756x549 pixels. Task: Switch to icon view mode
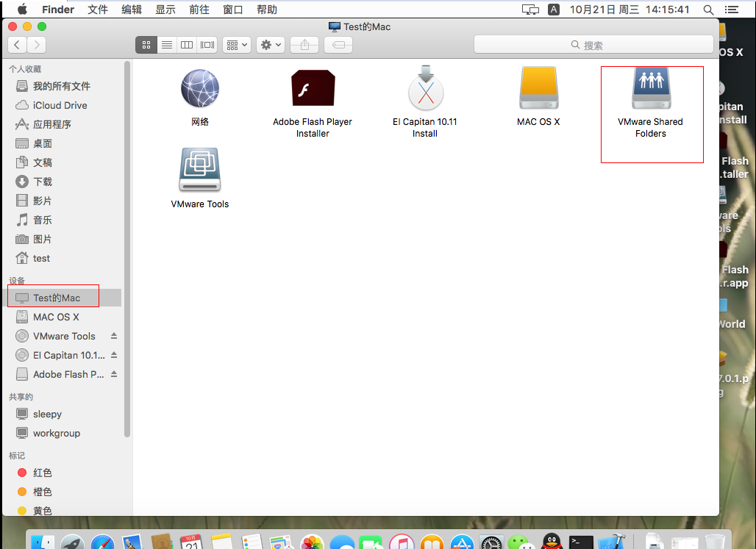tap(146, 45)
